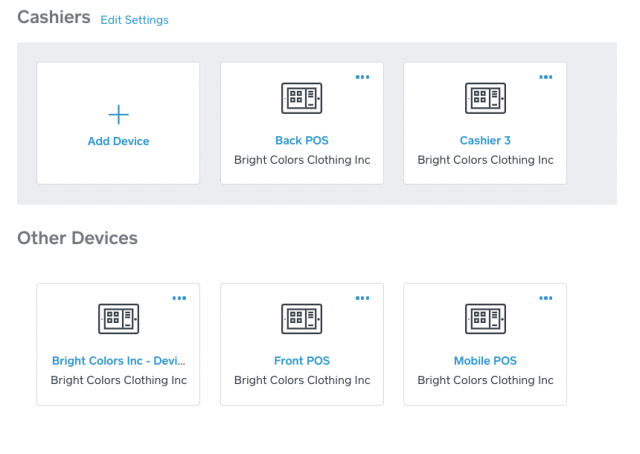Click the location text under Front POS

(301, 380)
